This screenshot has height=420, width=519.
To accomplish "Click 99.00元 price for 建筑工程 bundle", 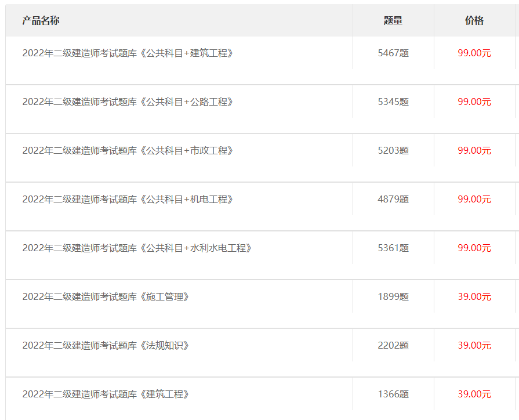I will (474, 53).
